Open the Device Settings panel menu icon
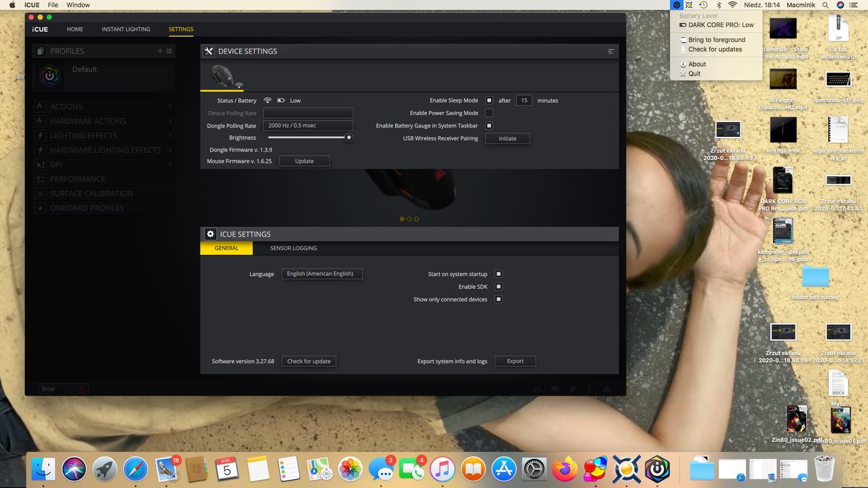Viewport: 868px width, 488px height. [x=611, y=51]
